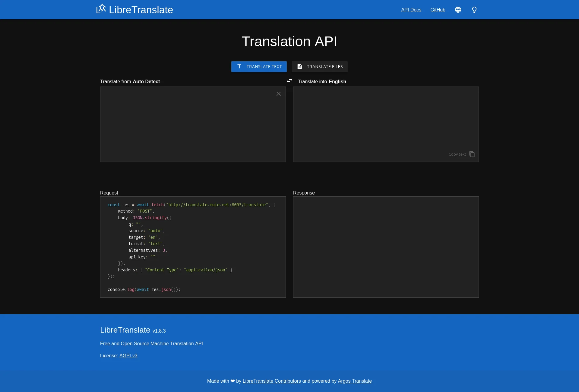Click the Request code snippet block

pos(193,247)
